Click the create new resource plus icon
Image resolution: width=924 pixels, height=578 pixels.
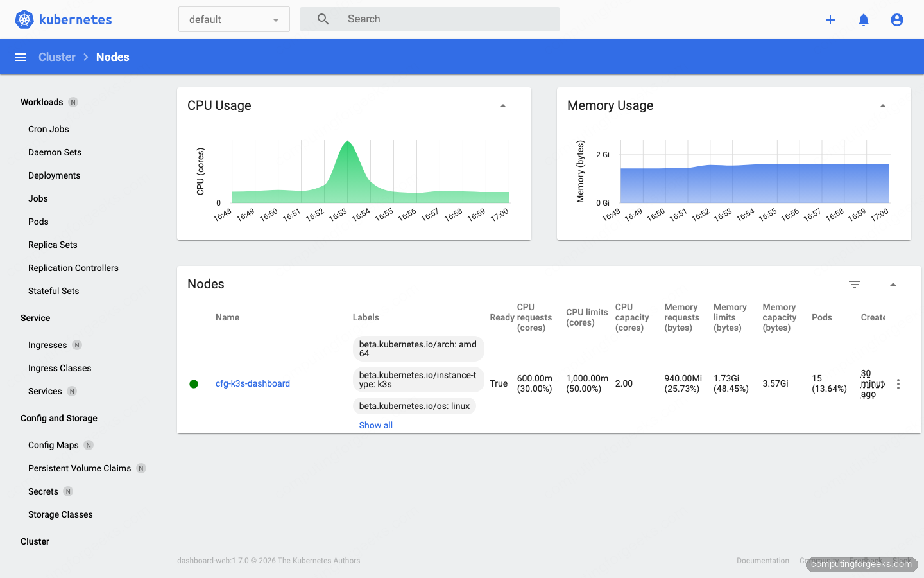(x=830, y=19)
